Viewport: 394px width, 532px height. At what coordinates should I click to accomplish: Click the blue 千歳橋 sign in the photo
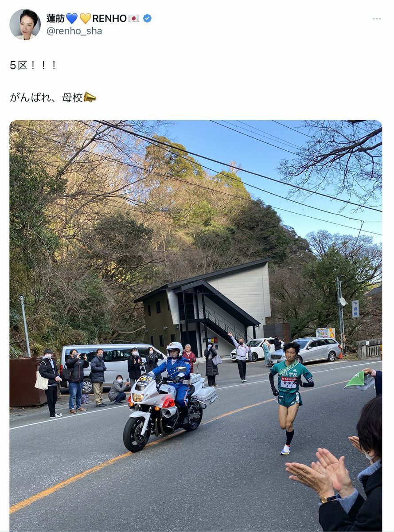(355, 309)
